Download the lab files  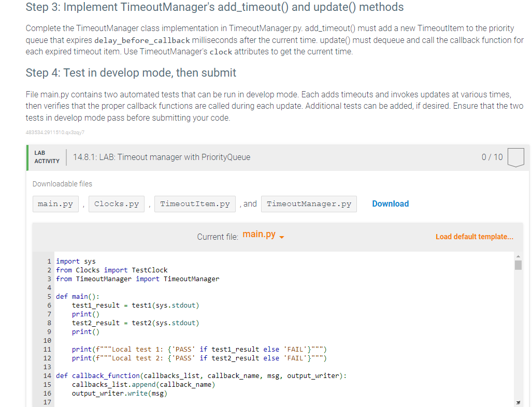[x=390, y=203]
